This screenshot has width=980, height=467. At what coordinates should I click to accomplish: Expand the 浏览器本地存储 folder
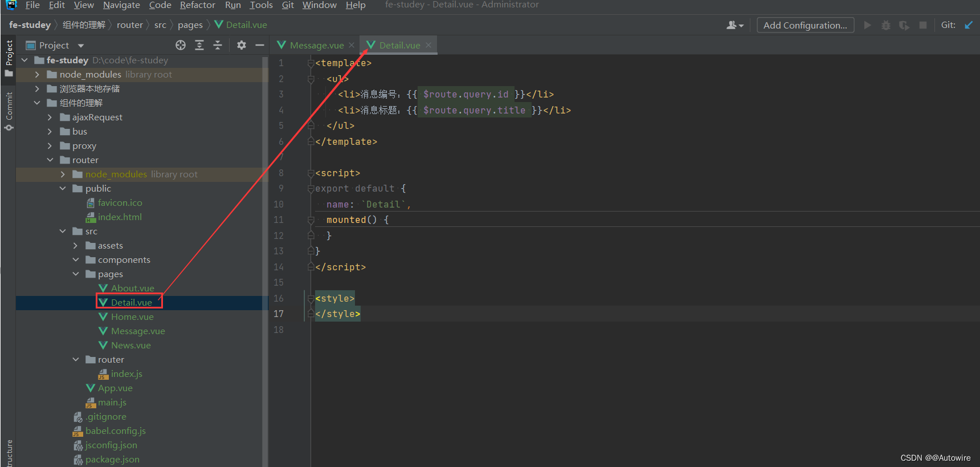pyautogui.click(x=37, y=88)
